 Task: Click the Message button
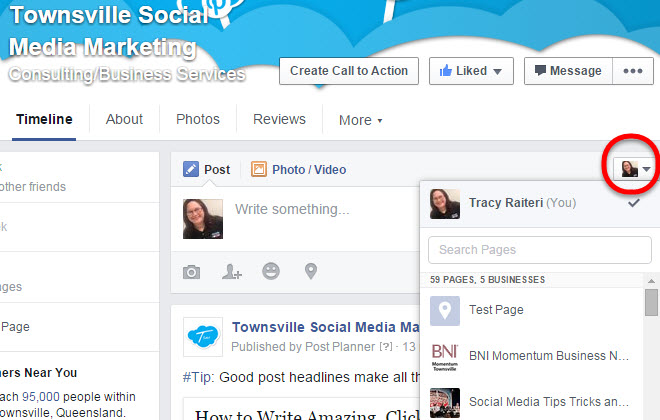pos(568,71)
